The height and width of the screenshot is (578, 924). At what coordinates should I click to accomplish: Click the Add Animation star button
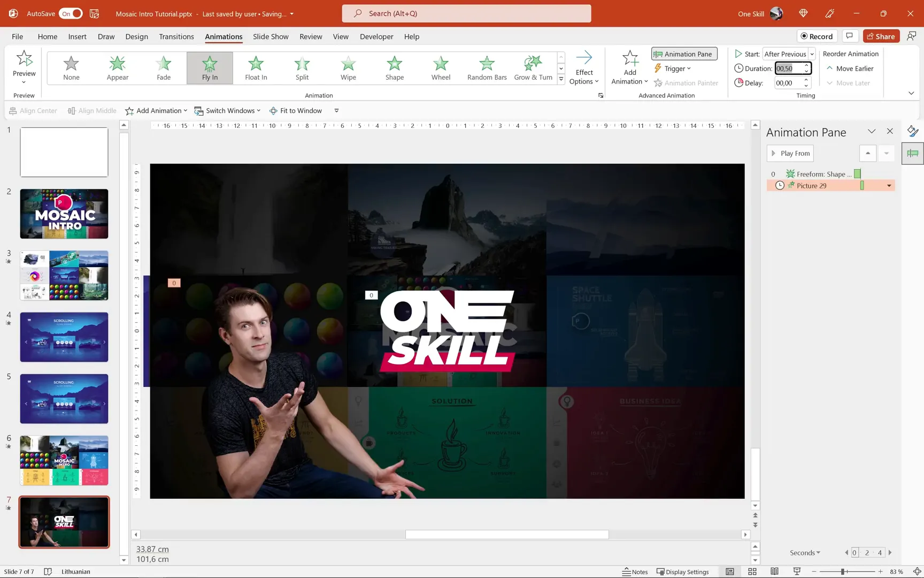(x=630, y=67)
